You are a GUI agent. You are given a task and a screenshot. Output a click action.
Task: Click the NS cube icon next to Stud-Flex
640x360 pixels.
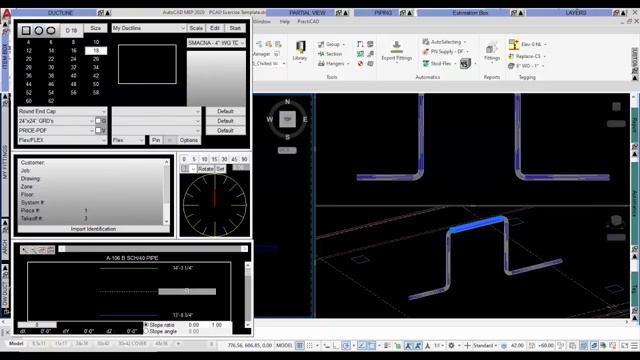click(465, 63)
